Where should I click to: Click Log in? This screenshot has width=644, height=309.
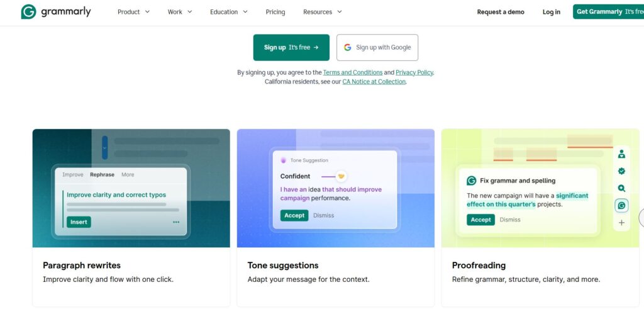click(x=551, y=12)
